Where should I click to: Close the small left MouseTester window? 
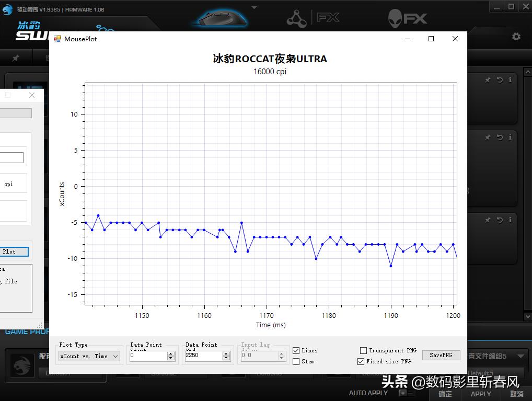pos(32,95)
